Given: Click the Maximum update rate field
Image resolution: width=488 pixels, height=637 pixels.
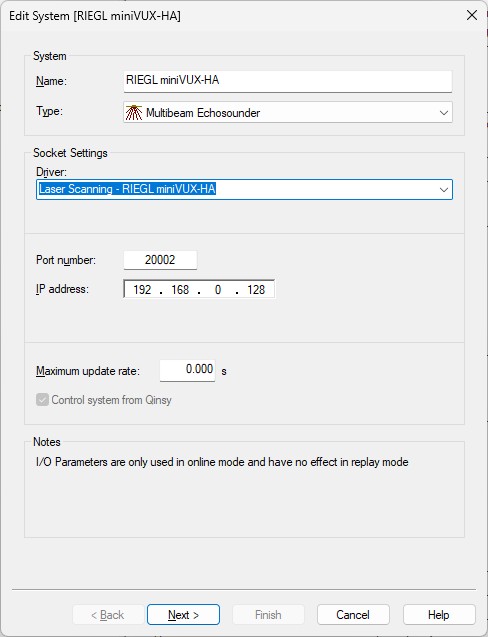Looking at the screenshot, I should 187,370.
